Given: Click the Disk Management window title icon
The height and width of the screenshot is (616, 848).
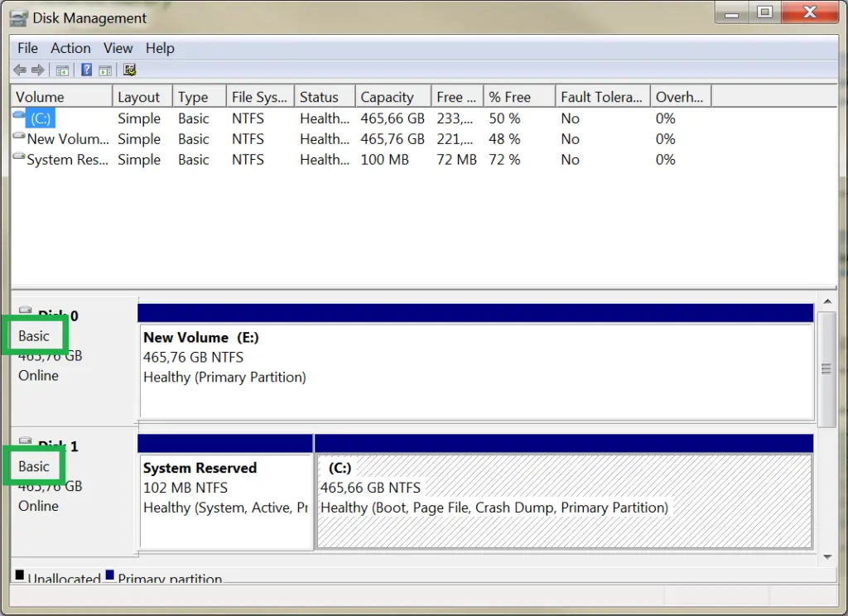Looking at the screenshot, I should point(17,17).
